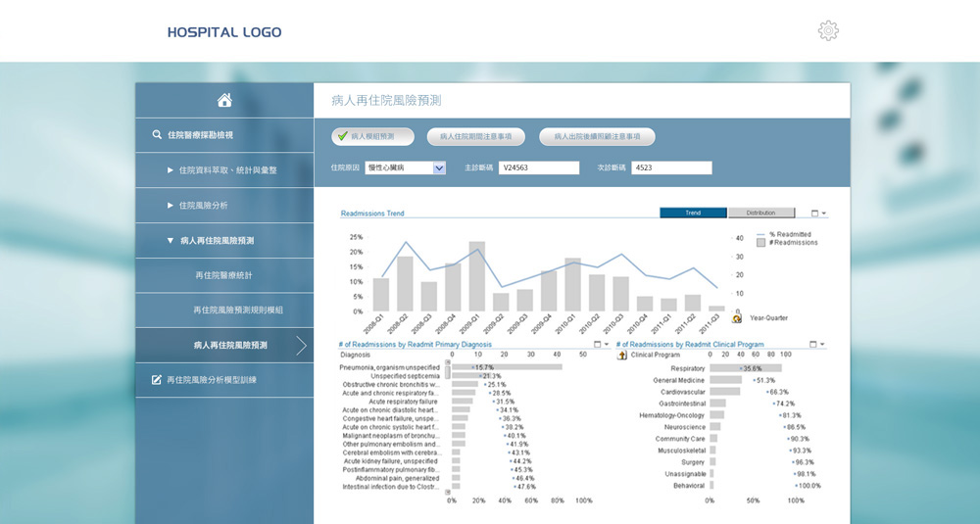Maximize the Clinical Program chart panel
The height and width of the screenshot is (524, 980).
pos(813,344)
